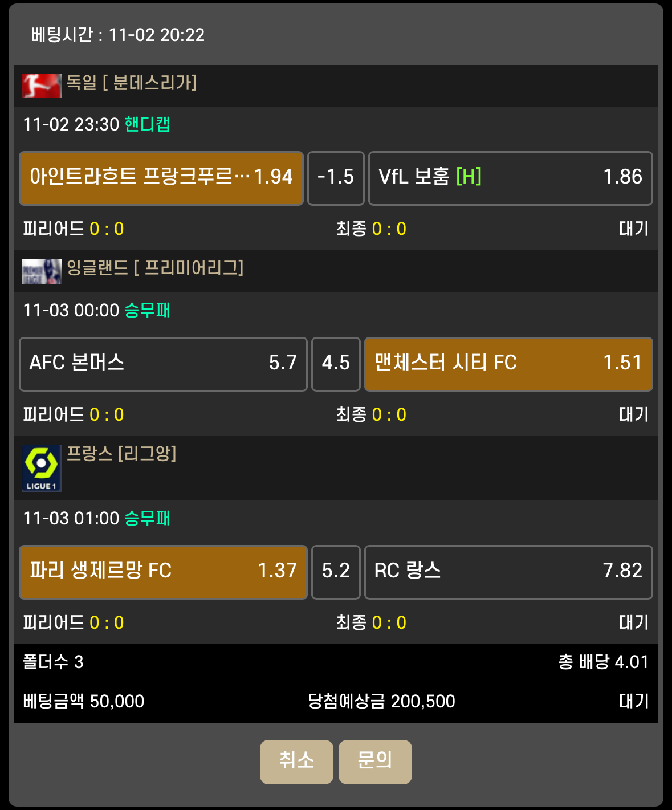Select Eintracht Frankfurt handicap bet at 1.94
Screen dimensions: 672x810
(x=161, y=178)
